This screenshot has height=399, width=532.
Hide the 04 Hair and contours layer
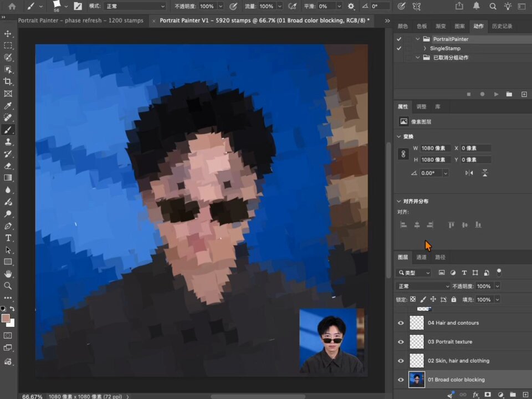coord(401,323)
